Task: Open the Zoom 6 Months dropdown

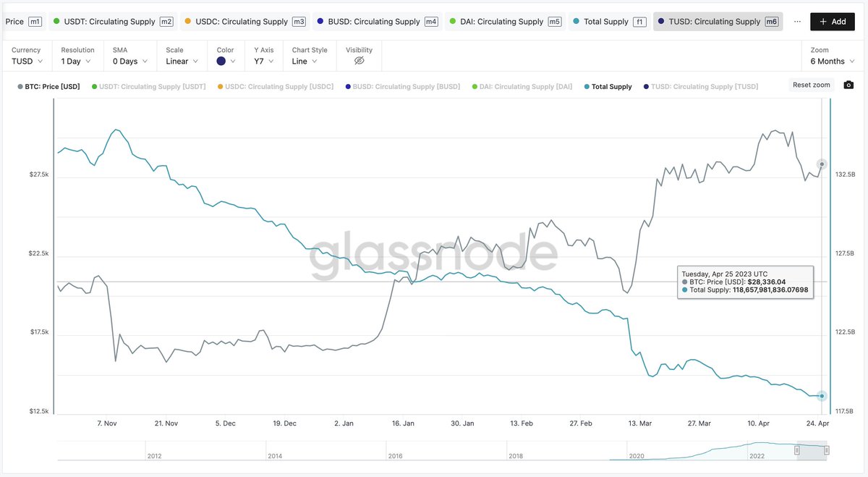Action: coord(832,62)
